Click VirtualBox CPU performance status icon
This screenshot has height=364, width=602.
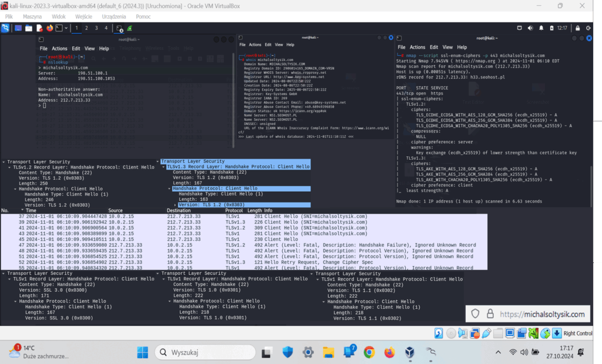click(x=533, y=333)
